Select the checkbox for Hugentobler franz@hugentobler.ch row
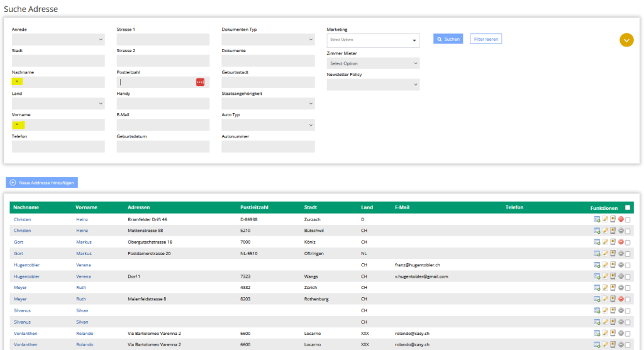This screenshot has height=350, width=644. point(628,265)
